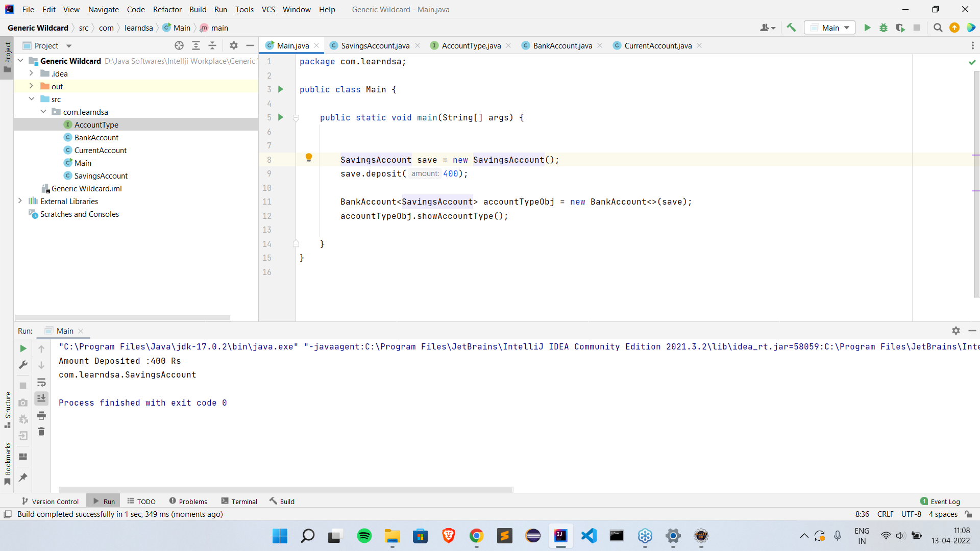Image resolution: width=980 pixels, height=551 pixels.
Task: Open the Terminal tool window
Action: point(244,501)
